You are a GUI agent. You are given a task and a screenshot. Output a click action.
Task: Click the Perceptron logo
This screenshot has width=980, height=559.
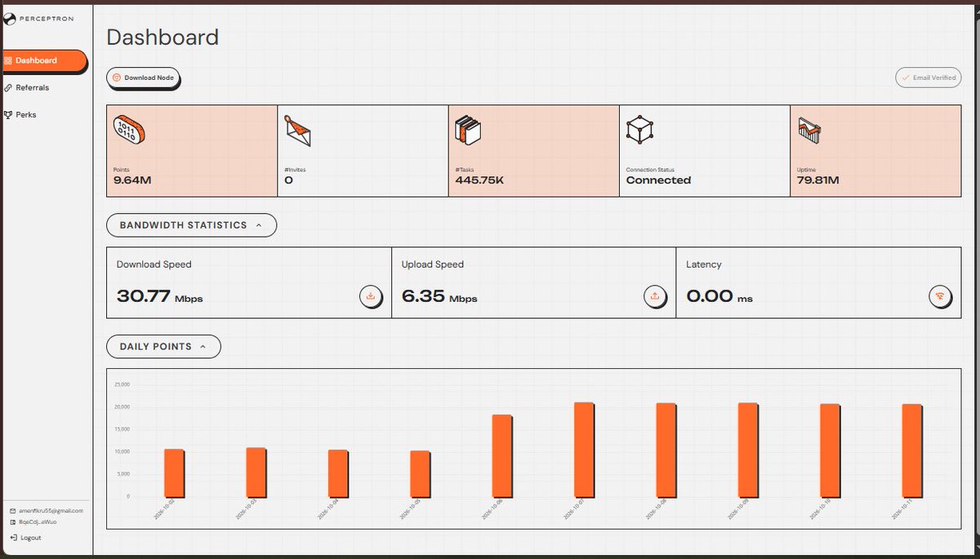[38, 19]
